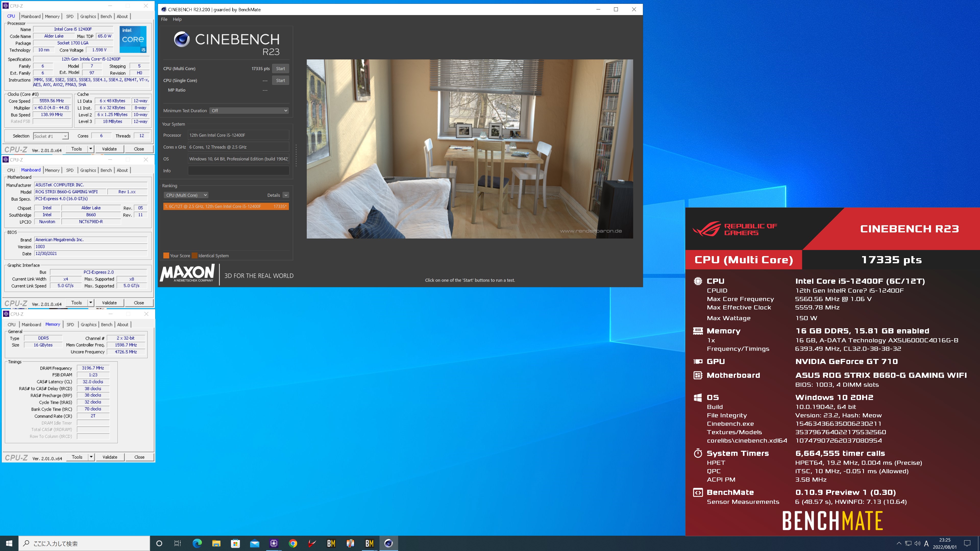The width and height of the screenshot is (980, 551).
Task: Click the CPU chip icon in BenchMate panel
Action: pos(698,281)
